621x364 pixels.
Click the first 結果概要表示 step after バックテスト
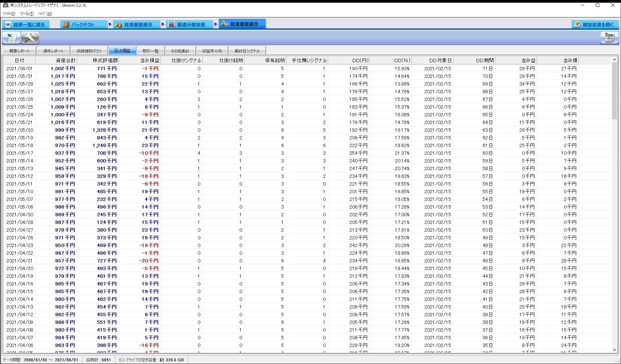(x=137, y=25)
